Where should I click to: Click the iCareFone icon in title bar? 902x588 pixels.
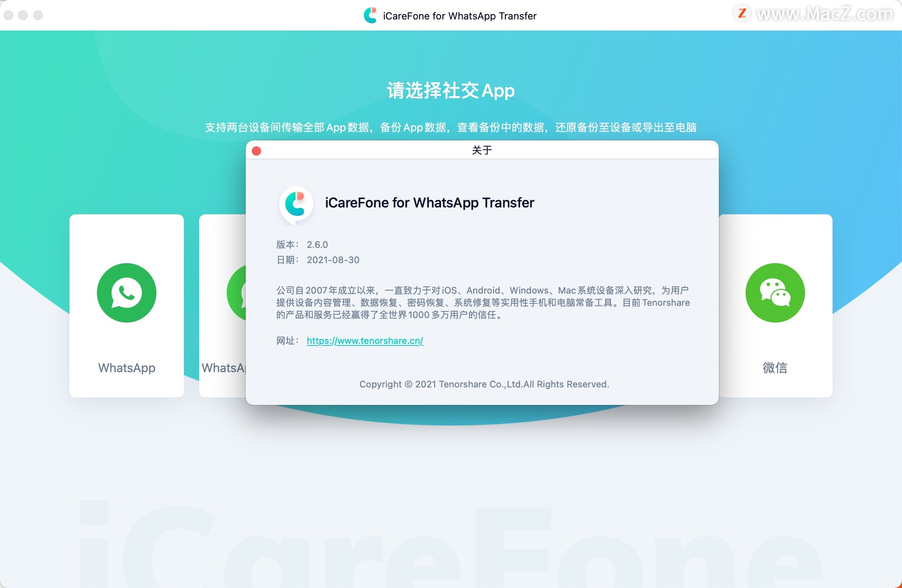point(369,11)
